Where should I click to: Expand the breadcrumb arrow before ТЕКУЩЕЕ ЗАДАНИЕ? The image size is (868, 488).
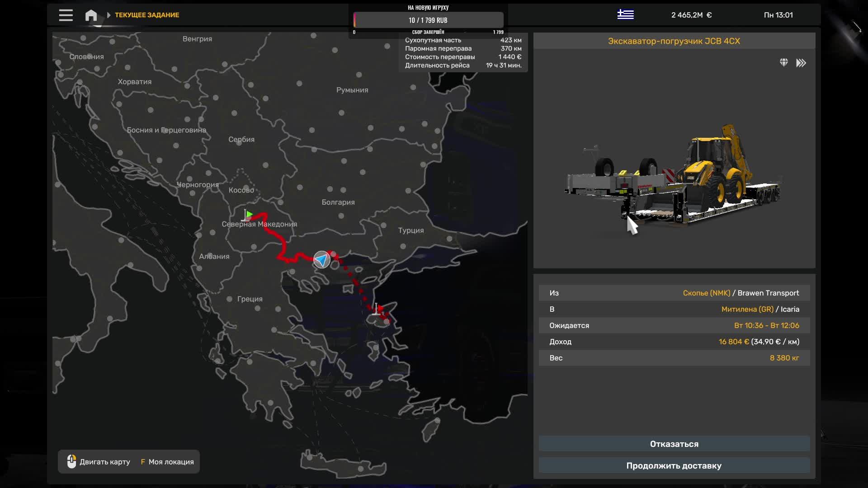108,15
